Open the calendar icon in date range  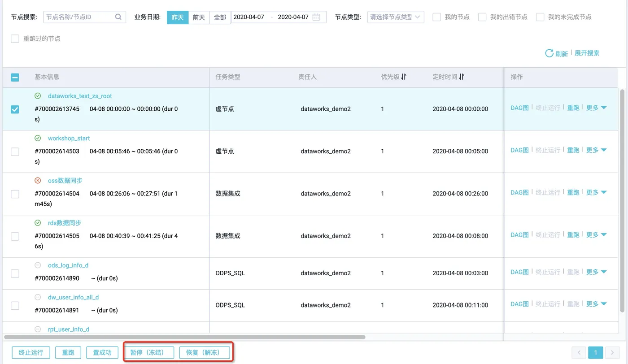tap(316, 17)
